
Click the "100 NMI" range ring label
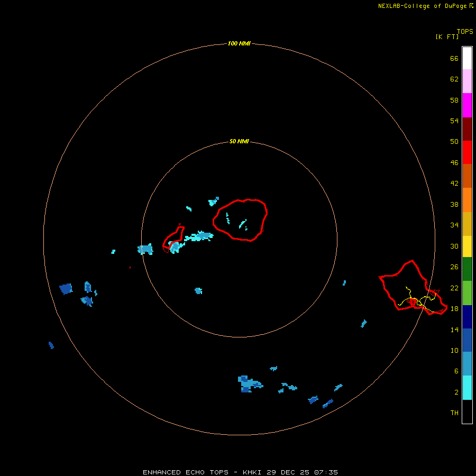tap(239, 43)
